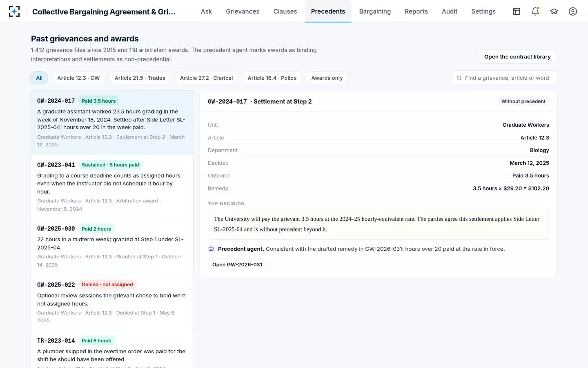This screenshot has height=368, width=588.
Task: Click the Biology department value
Action: [x=539, y=150]
